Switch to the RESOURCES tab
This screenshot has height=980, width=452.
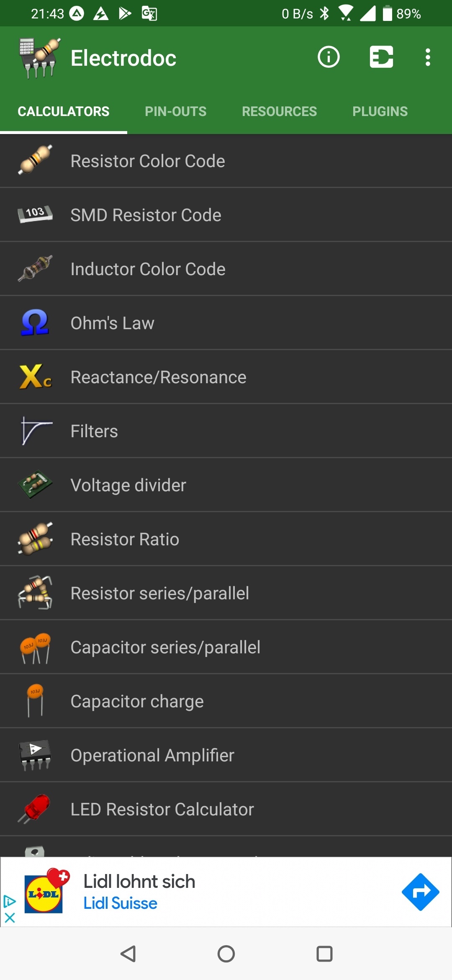pyautogui.click(x=279, y=111)
